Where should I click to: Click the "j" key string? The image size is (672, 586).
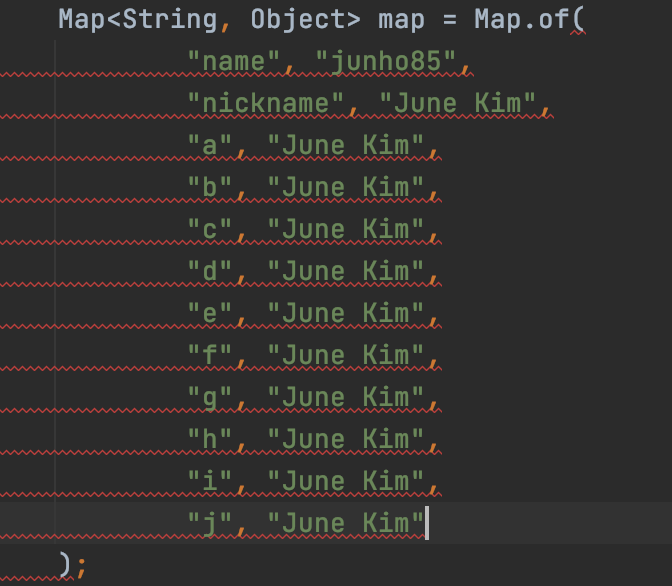tap(210, 523)
